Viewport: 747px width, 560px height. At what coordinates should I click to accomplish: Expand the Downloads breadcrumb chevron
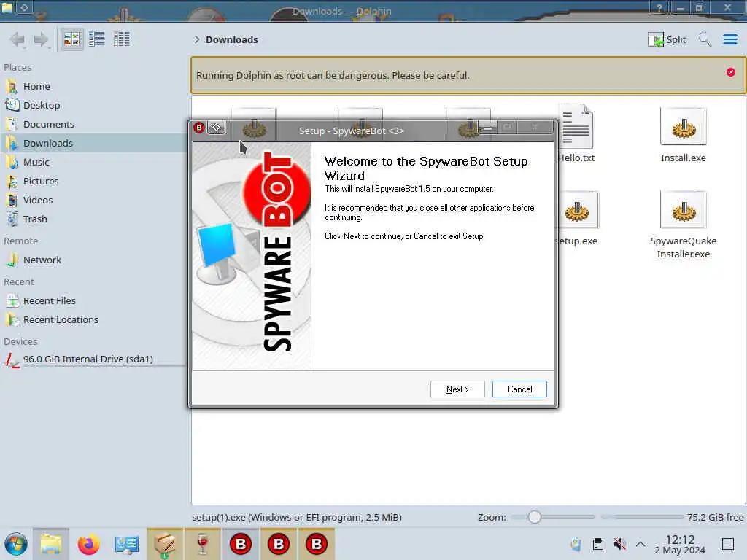197,39
